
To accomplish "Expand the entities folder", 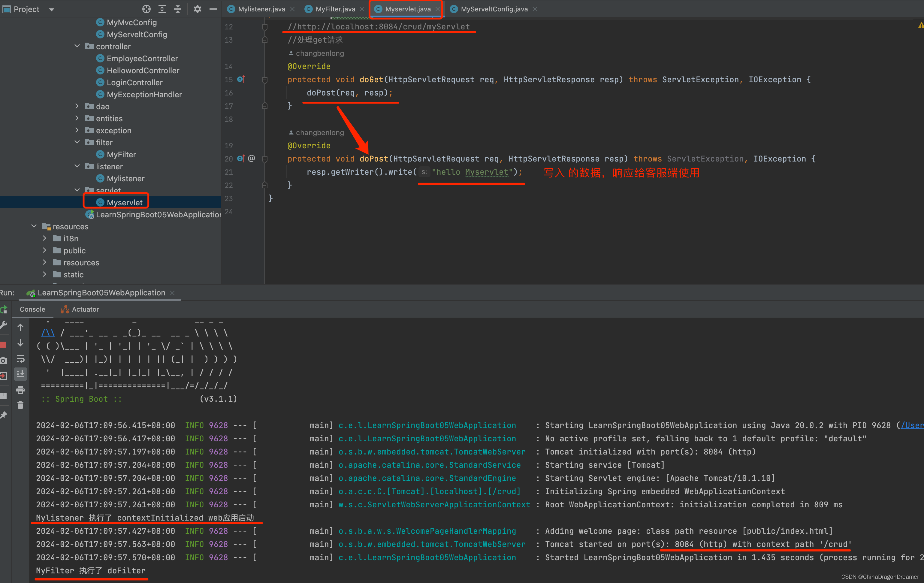I will coord(77,118).
